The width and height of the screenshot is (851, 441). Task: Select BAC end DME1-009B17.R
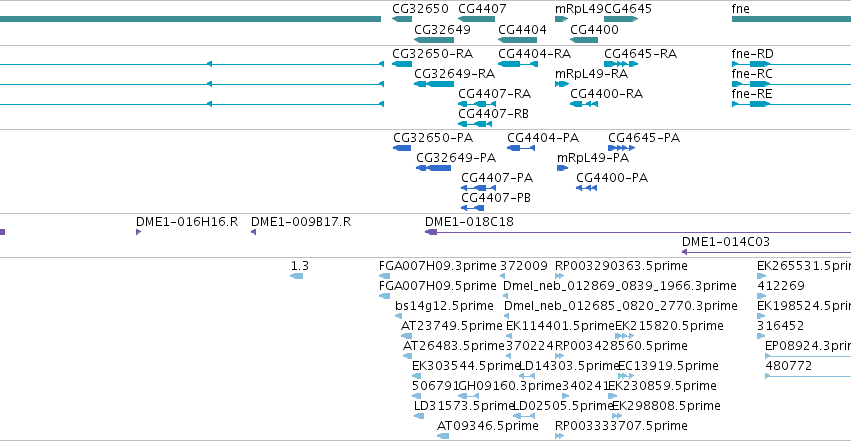pyautogui.click(x=253, y=232)
